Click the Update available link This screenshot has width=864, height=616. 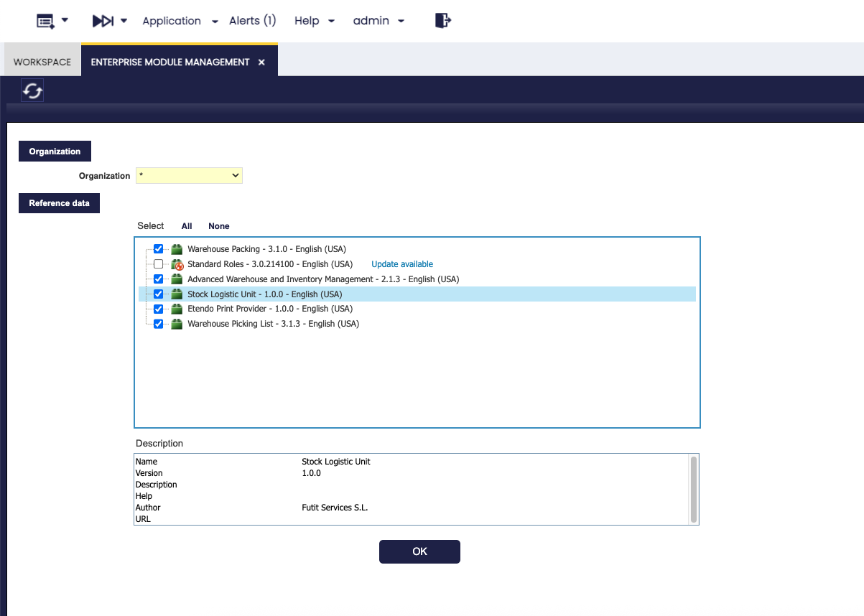coord(402,264)
